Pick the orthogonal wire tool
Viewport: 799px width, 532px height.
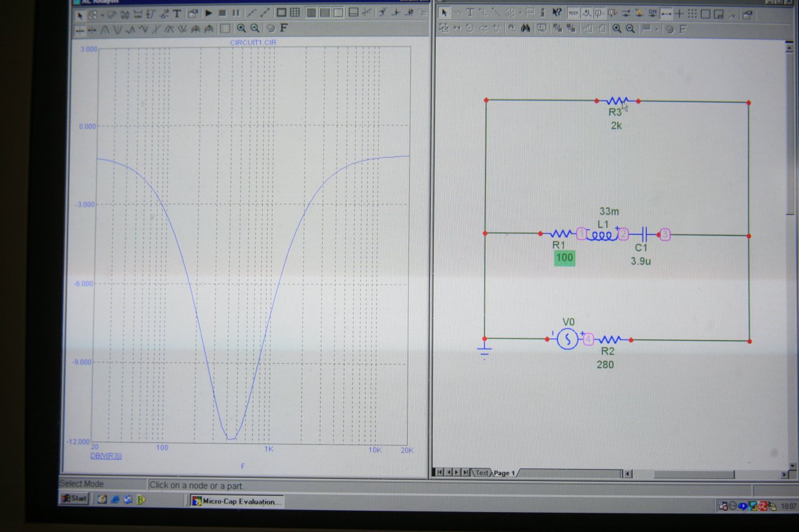(483, 12)
